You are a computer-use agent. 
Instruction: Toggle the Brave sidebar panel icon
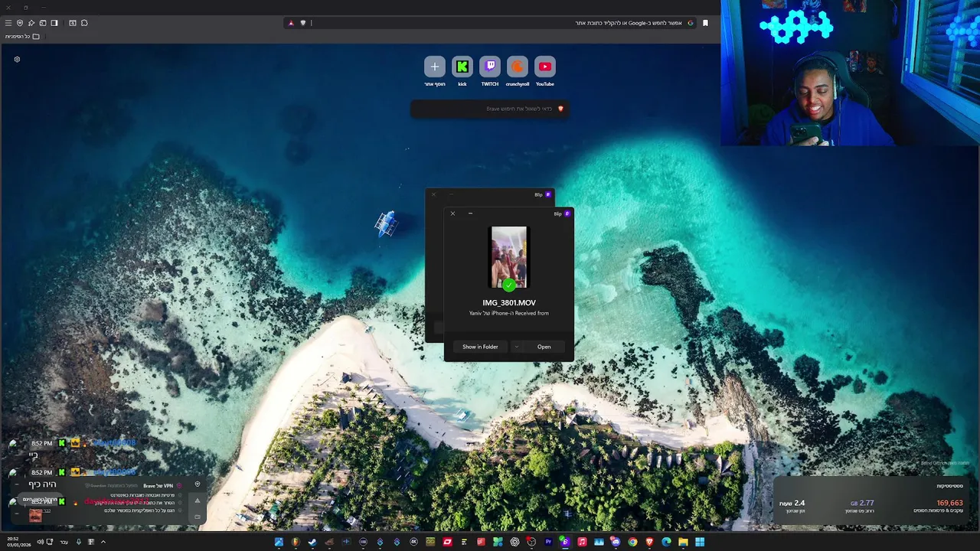pos(54,23)
